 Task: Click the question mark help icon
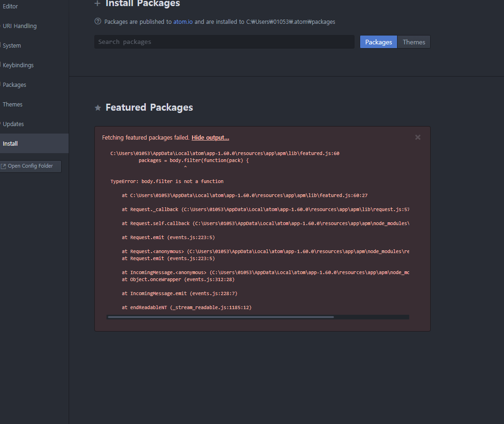point(98,21)
